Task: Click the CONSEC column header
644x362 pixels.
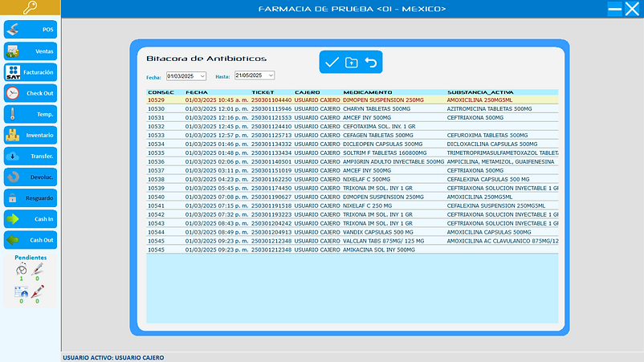Action: click(x=161, y=92)
